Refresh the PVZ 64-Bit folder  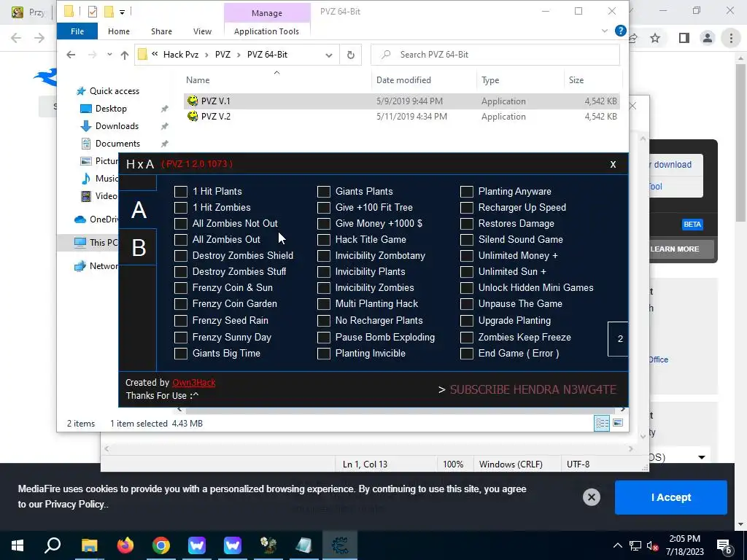pos(351,55)
